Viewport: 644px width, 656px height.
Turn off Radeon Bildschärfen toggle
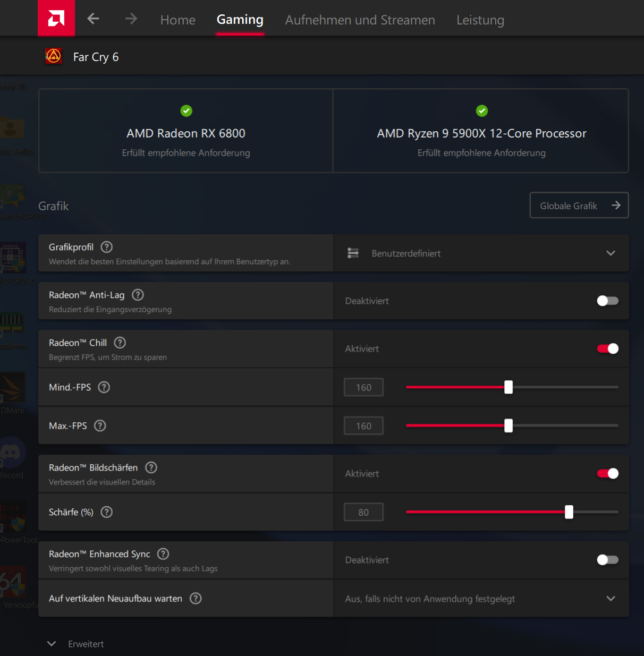tap(608, 473)
